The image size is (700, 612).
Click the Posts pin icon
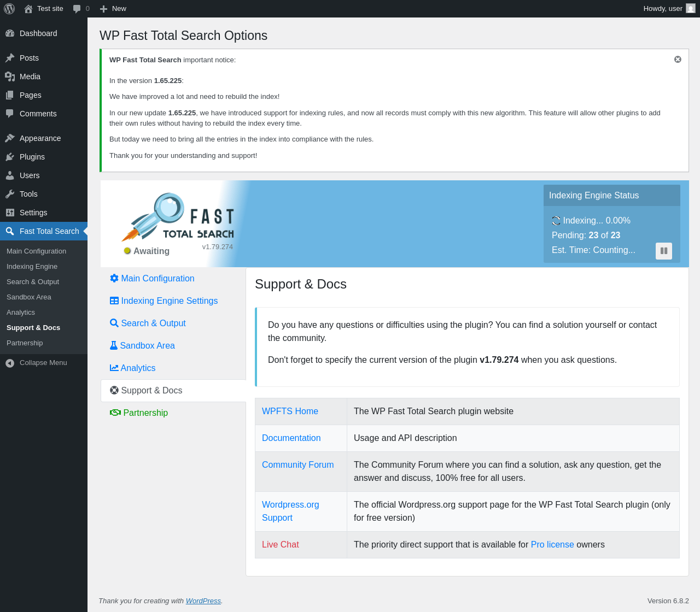pos(10,58)
